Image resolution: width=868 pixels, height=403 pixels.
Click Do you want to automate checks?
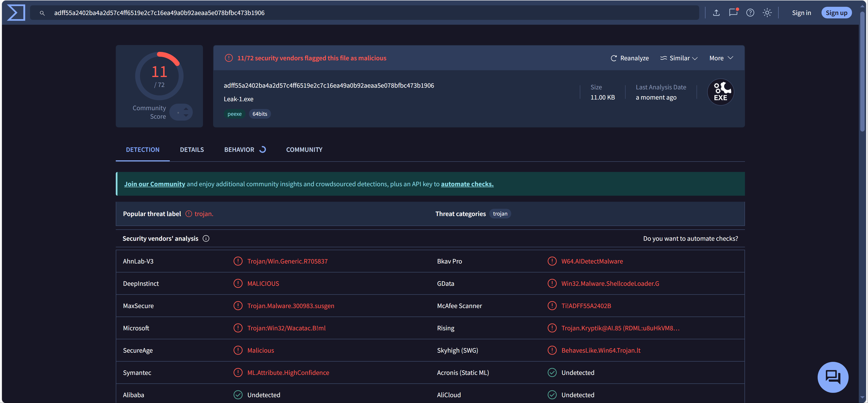point(690,239)
